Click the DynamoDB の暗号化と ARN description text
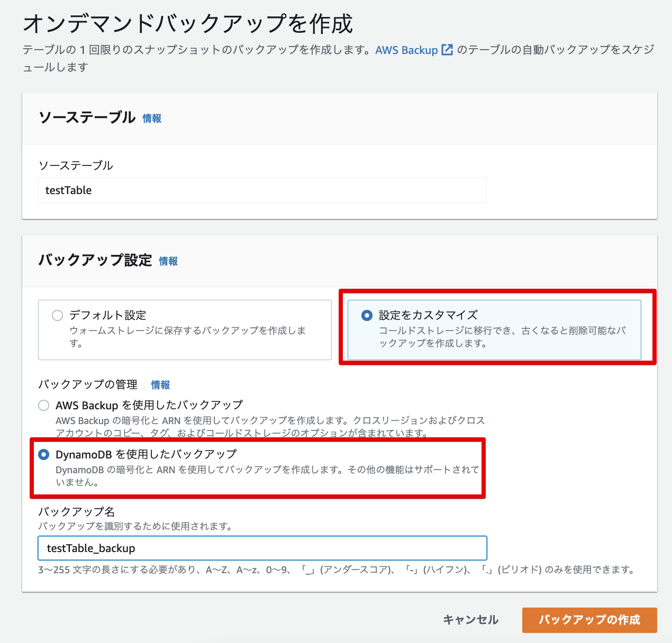Image resolution: width=672 pixels, height=643 pixels. click(267, 475)
